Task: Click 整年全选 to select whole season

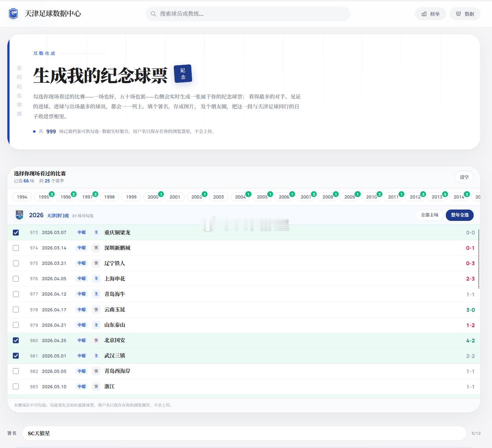Action: pos(460,215)
